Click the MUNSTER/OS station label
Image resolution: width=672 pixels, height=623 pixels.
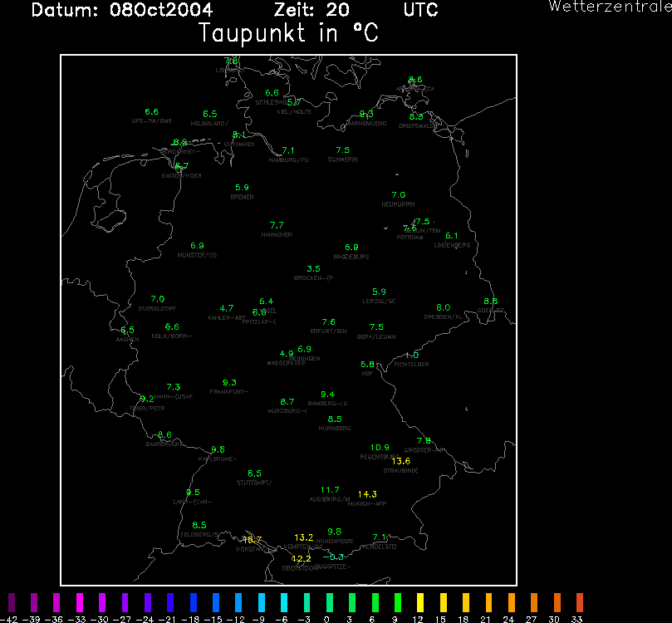tap(197, 255)
